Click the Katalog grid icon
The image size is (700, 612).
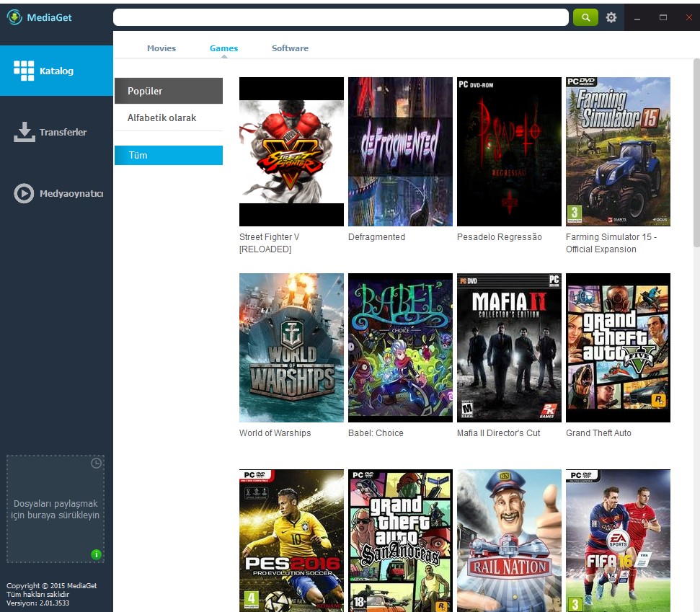[x=24, y=71]
